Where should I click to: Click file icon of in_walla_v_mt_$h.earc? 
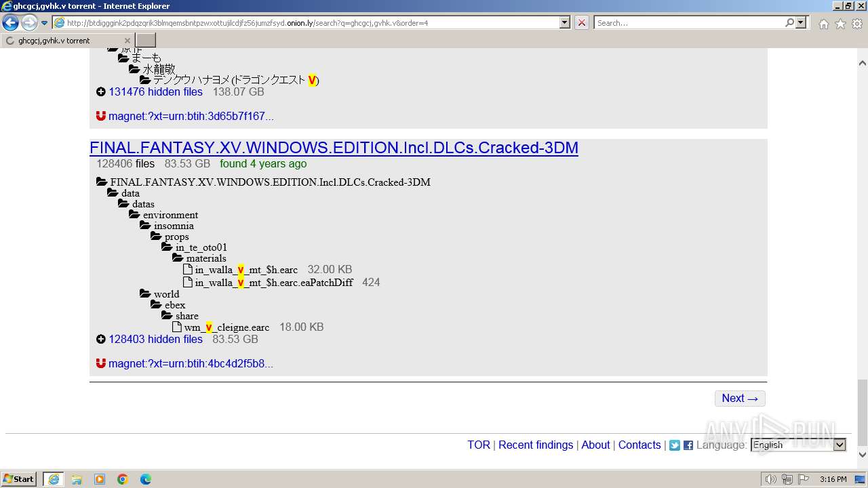[188, 269]
